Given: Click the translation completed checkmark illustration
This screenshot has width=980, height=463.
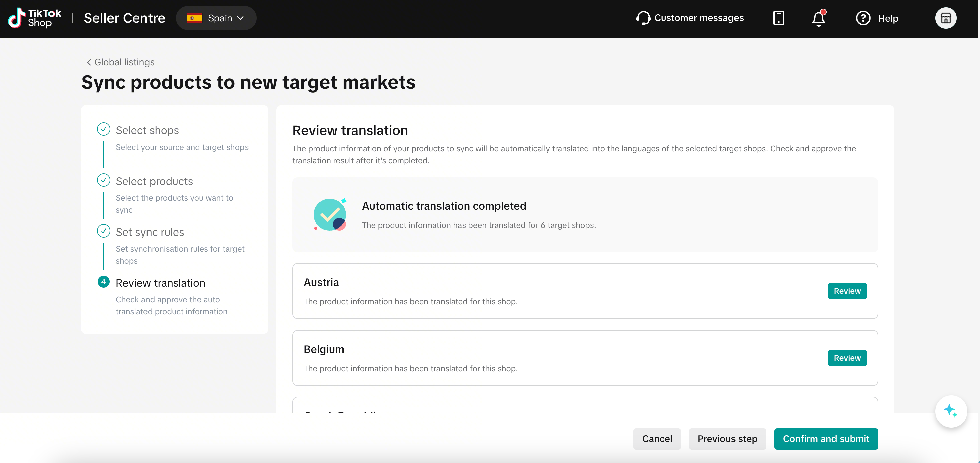Looking at the screenshot, I should point(329,214).
